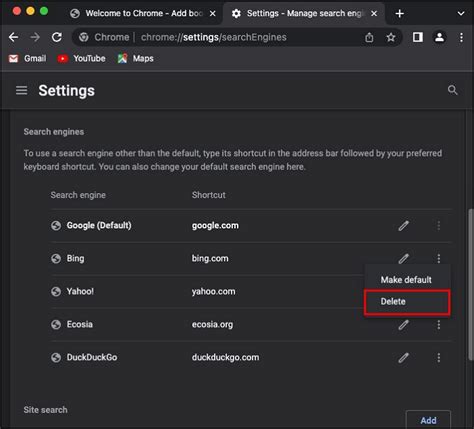Open the Settings hamburger menu
474x429 pixels.
click(x=22, y=90)
